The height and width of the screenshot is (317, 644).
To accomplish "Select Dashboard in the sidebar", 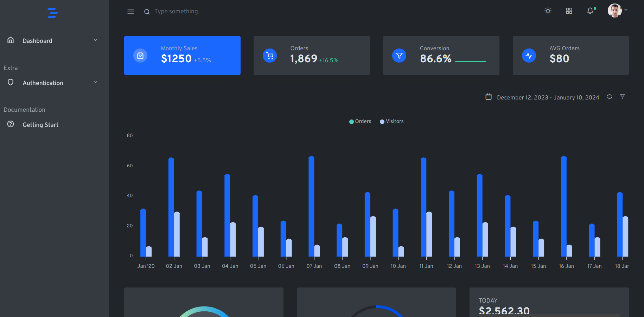I will (38, 40).
